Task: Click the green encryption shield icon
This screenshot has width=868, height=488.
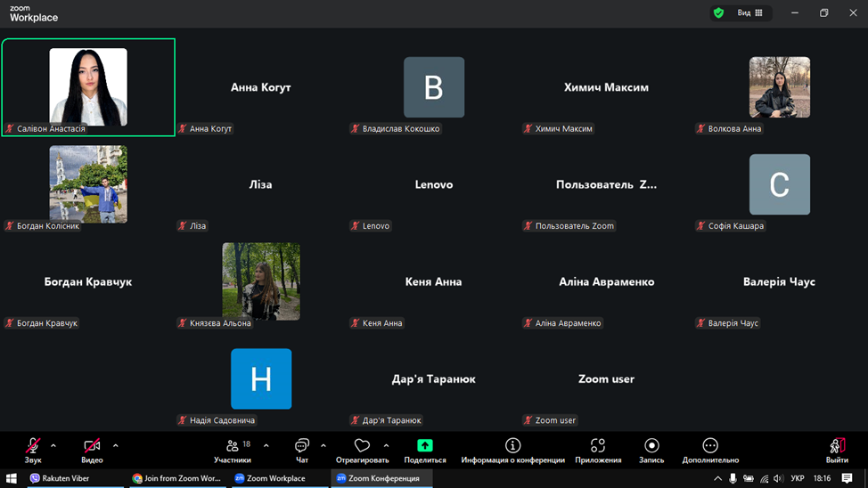Action: 718,13
